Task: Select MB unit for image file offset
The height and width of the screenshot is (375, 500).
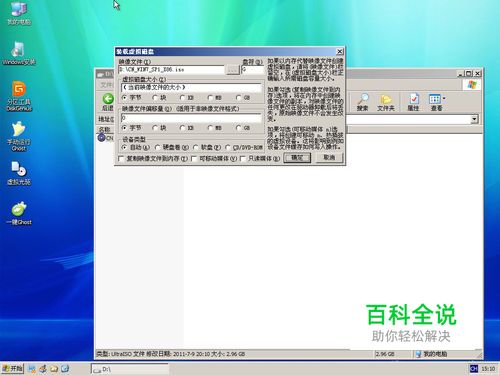Action: pyautogui.click(x=210, y=128)
